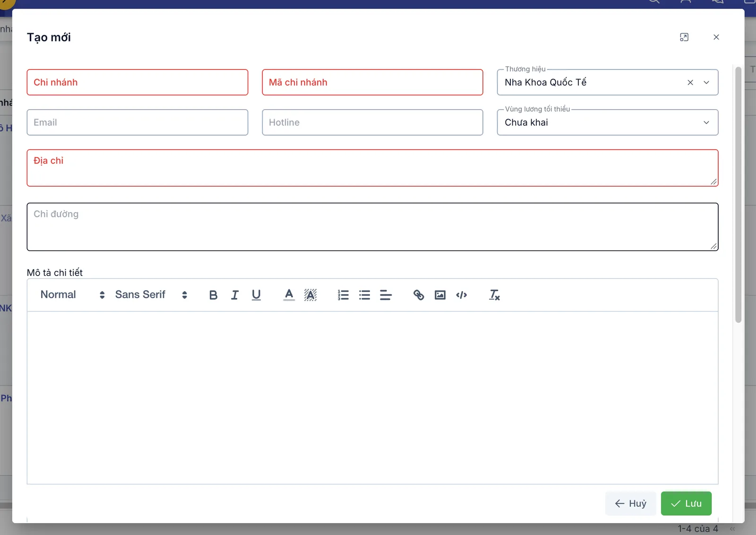Cancel with the Huỷ button
Viewport: 756px width, 535px height.
(630, 503)
